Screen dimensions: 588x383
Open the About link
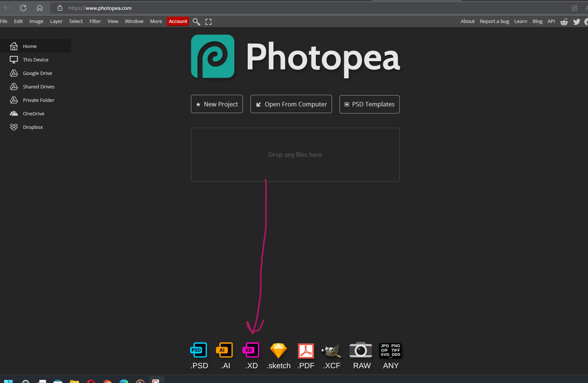point(467,21)
